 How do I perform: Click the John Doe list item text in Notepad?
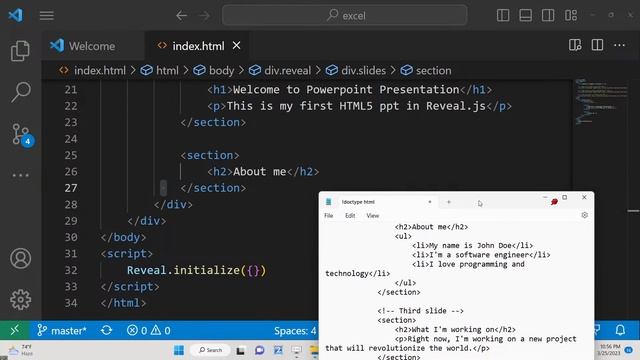click(472, 245)
